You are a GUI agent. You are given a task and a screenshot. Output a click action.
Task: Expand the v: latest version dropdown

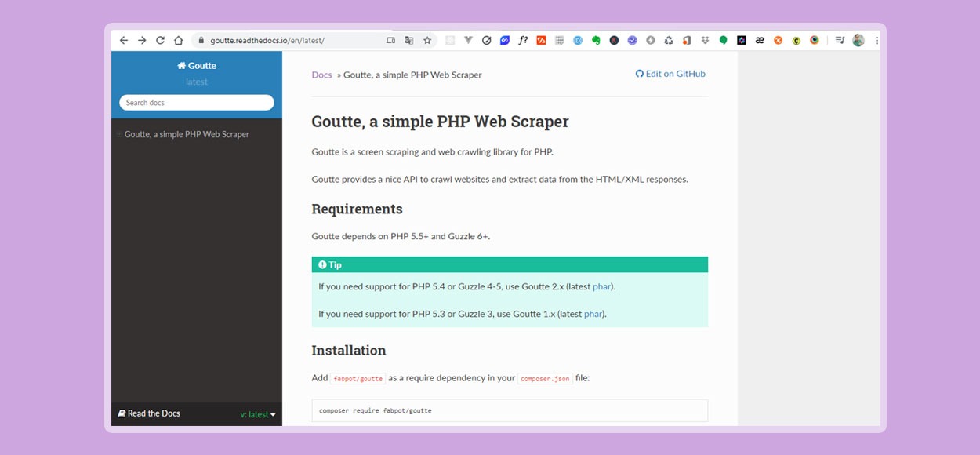(x=258, y=414)
